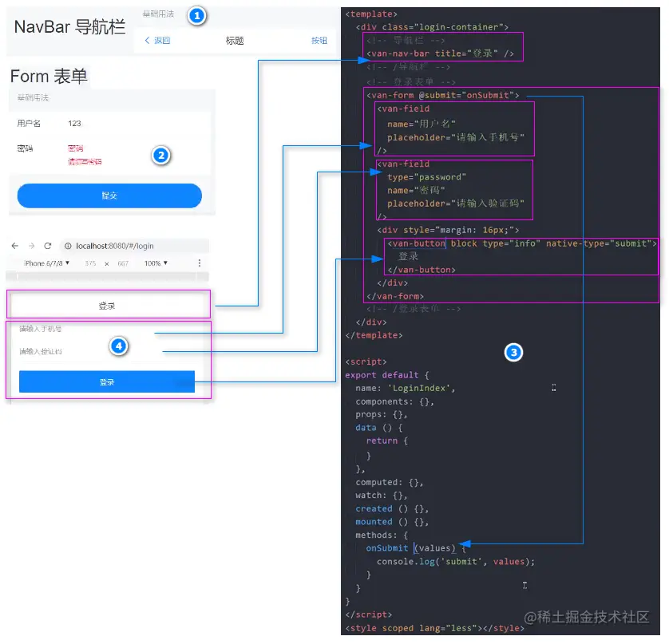The image size is (669, 644).
Task: Click the 用户名 field with value 123
Action: pos(109,123)
